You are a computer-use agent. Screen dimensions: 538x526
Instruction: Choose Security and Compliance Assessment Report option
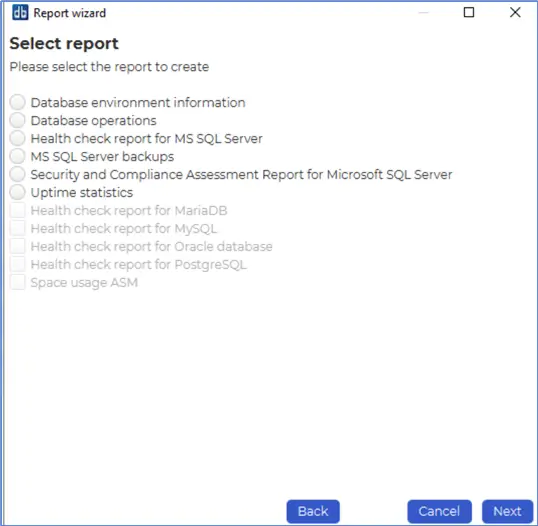[x=17, y=174]
